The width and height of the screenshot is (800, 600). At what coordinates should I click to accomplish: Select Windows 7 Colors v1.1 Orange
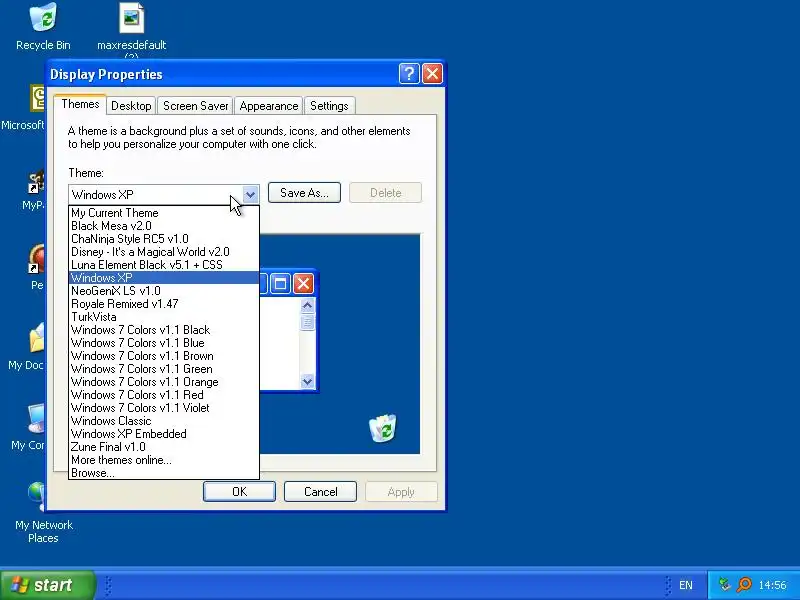pyautogui.click(x=164, y=382)
